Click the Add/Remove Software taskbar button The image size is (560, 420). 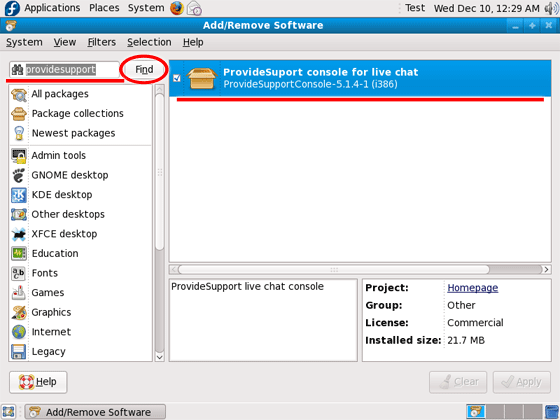click(x=95, y=412)
